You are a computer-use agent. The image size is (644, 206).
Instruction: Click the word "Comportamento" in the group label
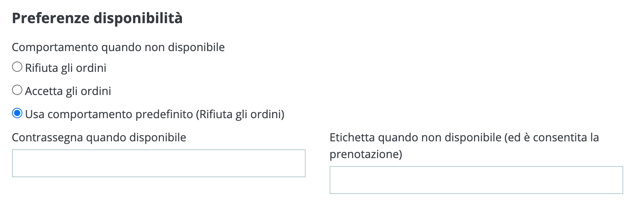(55, 47)
